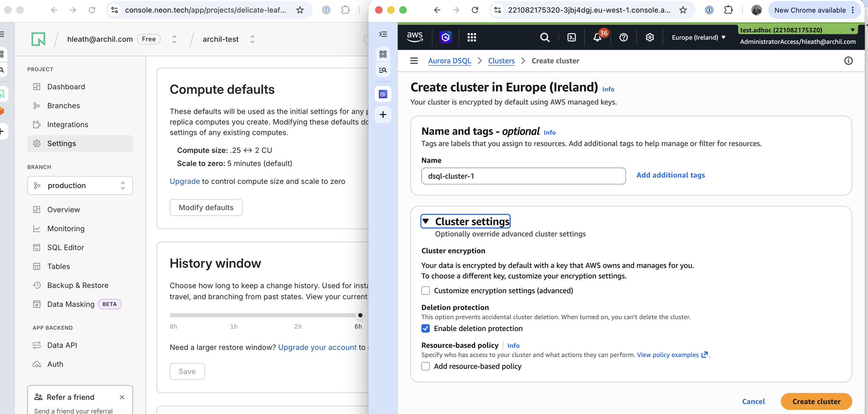
Task: Open AWS console settings gear
Action: point(650,37)
